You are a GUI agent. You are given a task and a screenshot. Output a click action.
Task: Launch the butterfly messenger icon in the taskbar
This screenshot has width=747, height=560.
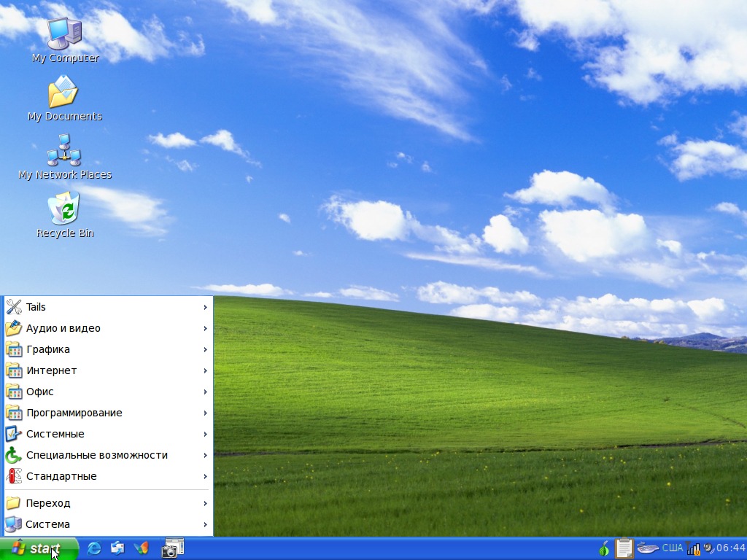click(141, 548)
